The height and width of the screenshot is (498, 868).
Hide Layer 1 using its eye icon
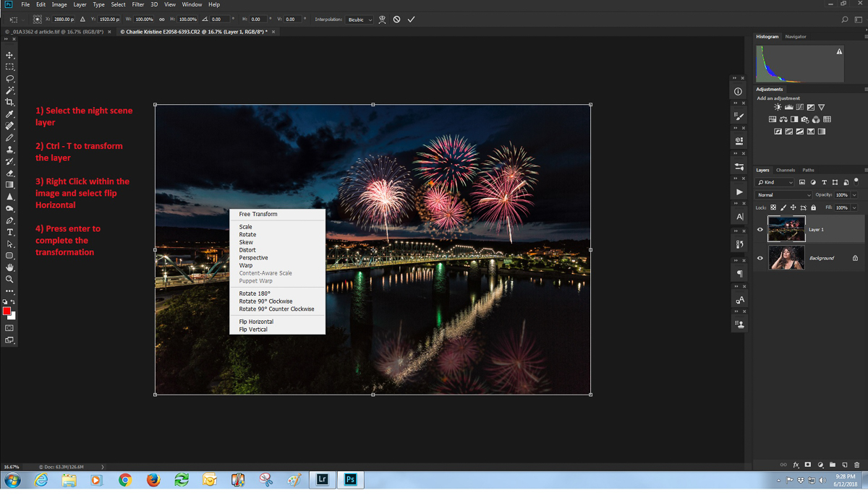point(759,229)
